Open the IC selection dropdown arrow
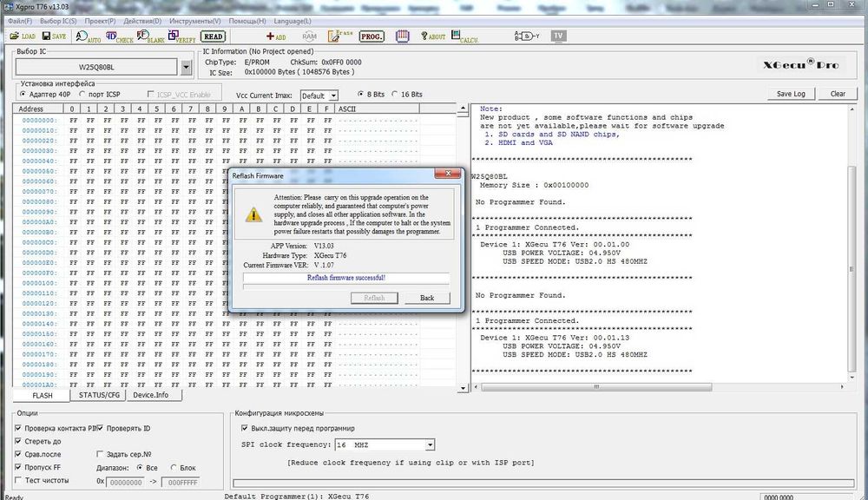The height and width of the screenshot is (500, 868). pyautogui.click(x=186, y=68)
